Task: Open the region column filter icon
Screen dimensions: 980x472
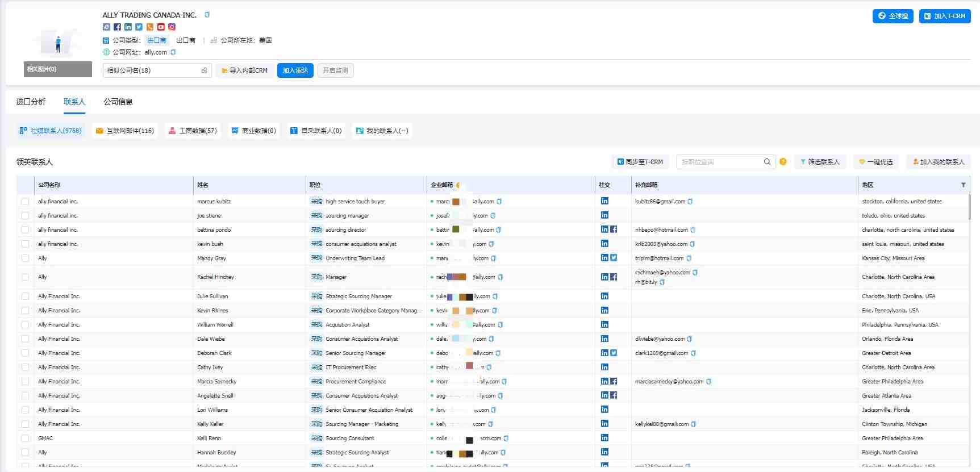Action: click(x=963, y=185)
